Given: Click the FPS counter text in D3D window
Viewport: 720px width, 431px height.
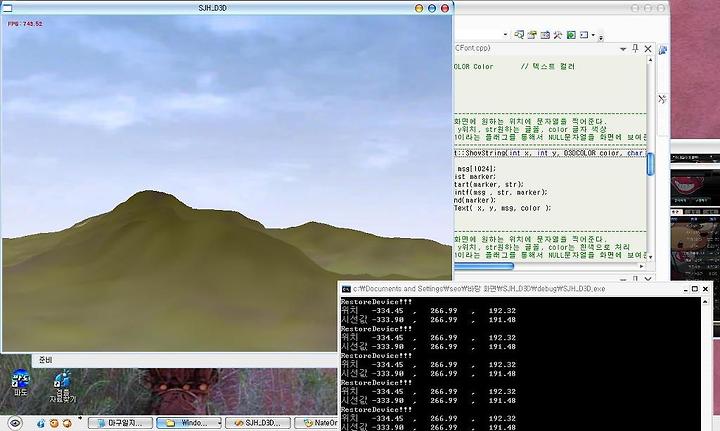Looking at the screenshot, I should click(x=25, y=24).
